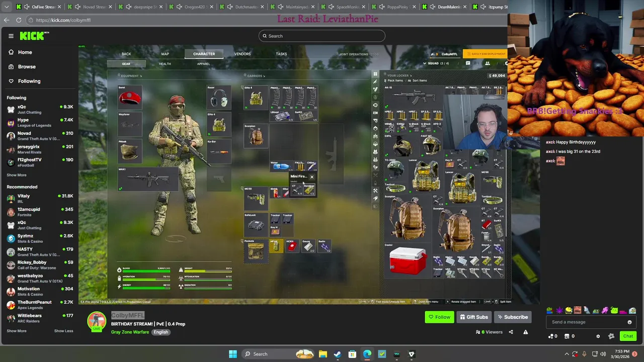Unmute the OxFive Stream tab audio
This screenshot has width=644, height=362.
coord(28,7)
